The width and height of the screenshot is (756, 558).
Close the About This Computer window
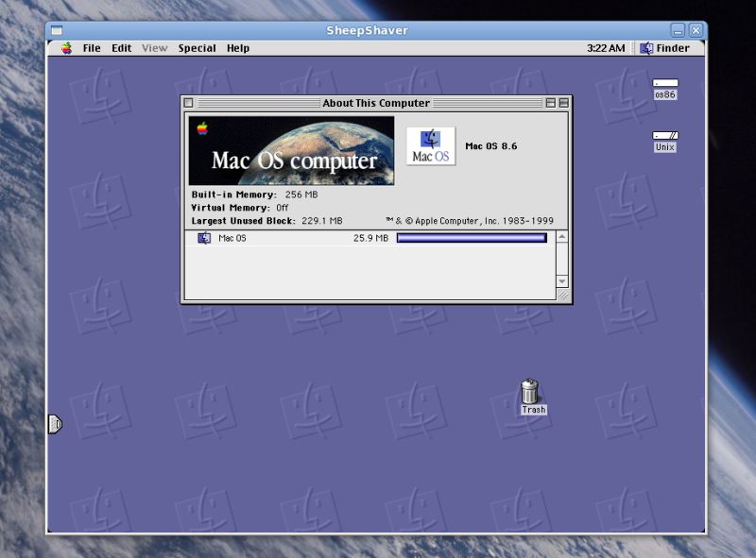[188, 103]
